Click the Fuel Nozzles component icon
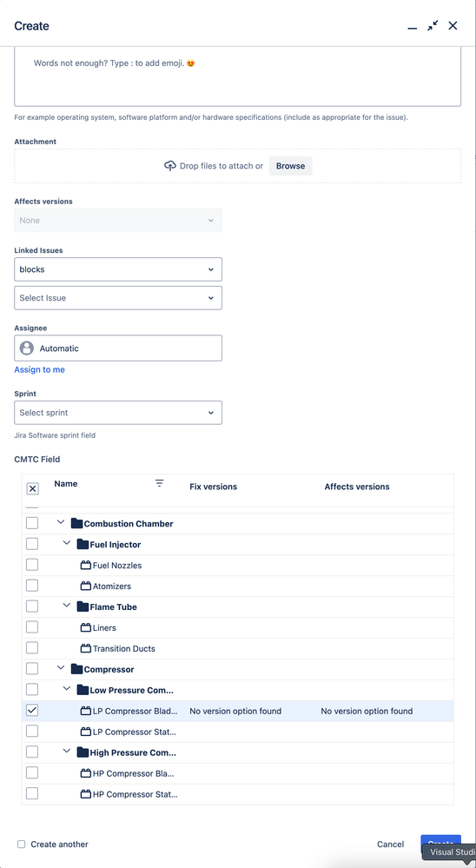 86,565
